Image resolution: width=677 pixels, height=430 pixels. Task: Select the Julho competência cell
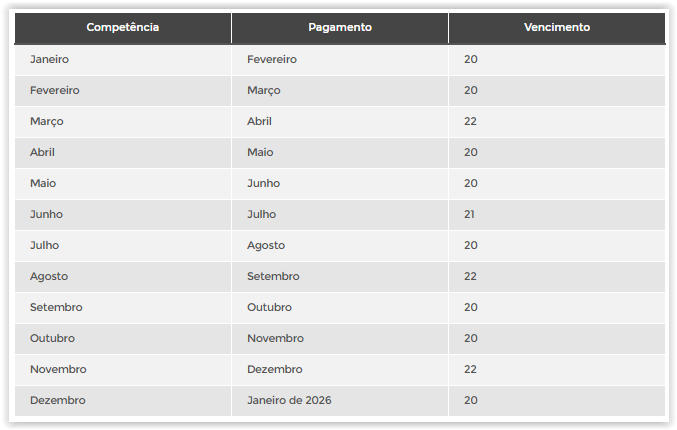46,245
